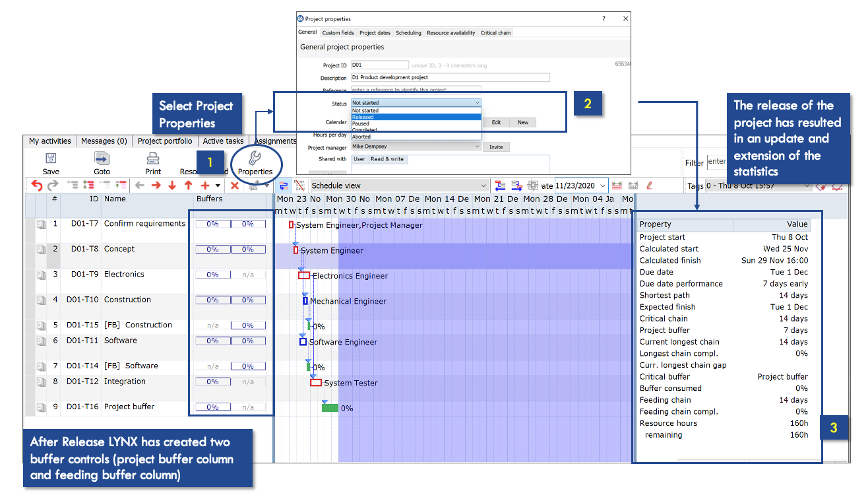Open Resource availability tab
Screen dimensions: 868x499
pos(450,32)
